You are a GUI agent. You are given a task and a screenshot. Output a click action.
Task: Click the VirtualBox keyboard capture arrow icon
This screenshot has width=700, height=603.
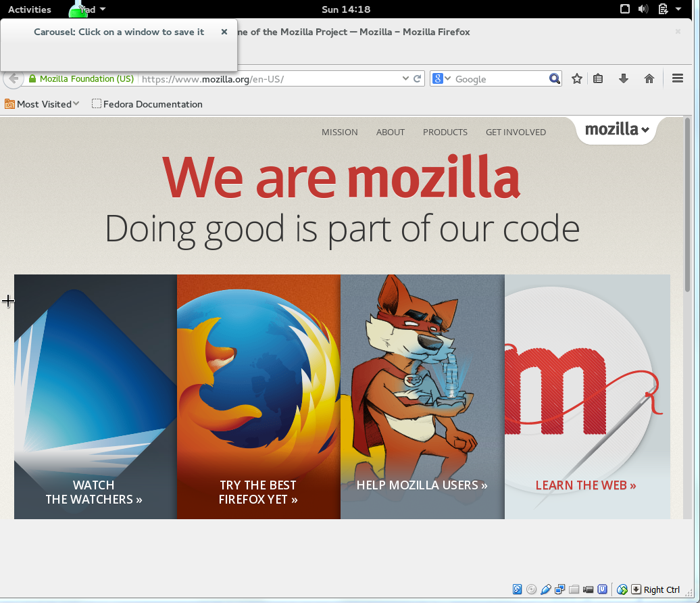coord(636,589)
